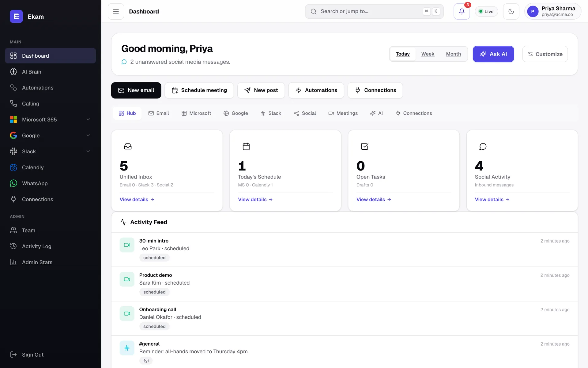Open Calling in sidebar
588x368 pixels.
click(x=50, y=103)
